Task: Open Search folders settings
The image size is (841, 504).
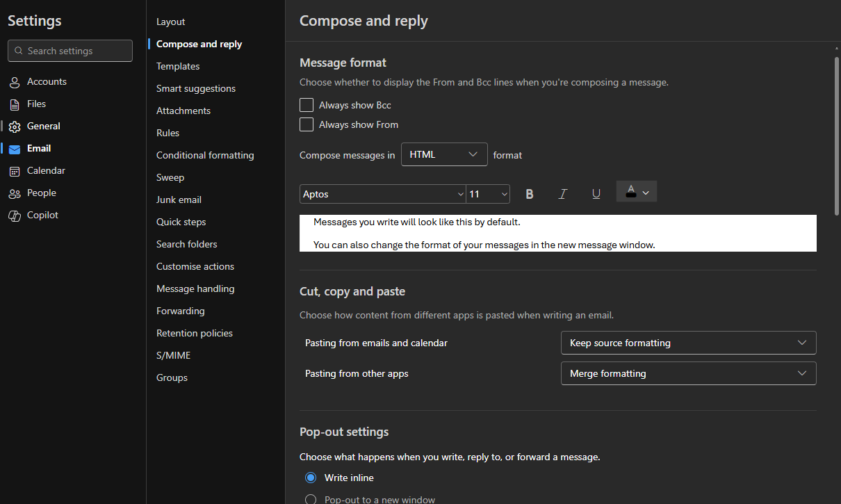Action: click(x=187, y=244)
